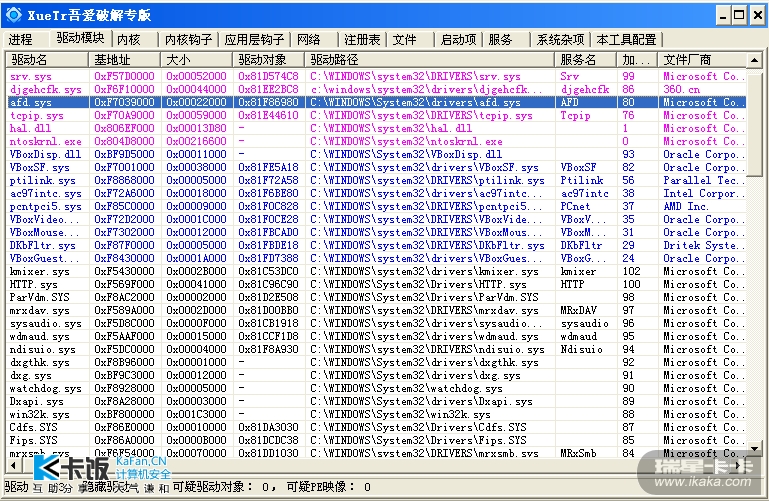Click the Intel Corpor. vendor cell
Image resolution: width=769 pixels, height=501 pixels.
(704, 194)
